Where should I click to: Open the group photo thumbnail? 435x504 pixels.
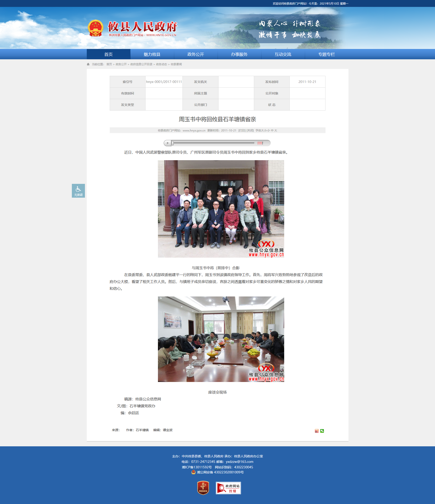click(221, 209)
